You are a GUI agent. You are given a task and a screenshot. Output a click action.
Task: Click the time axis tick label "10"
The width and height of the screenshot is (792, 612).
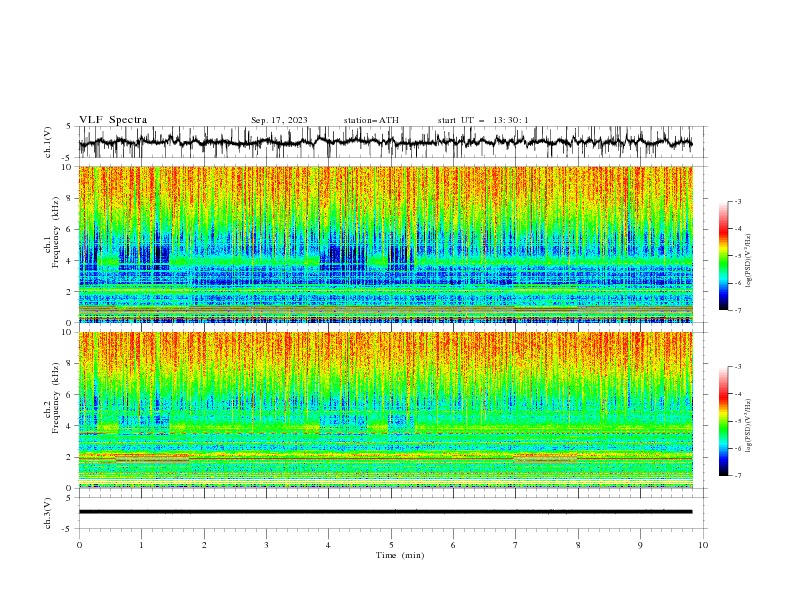[703, 545]
